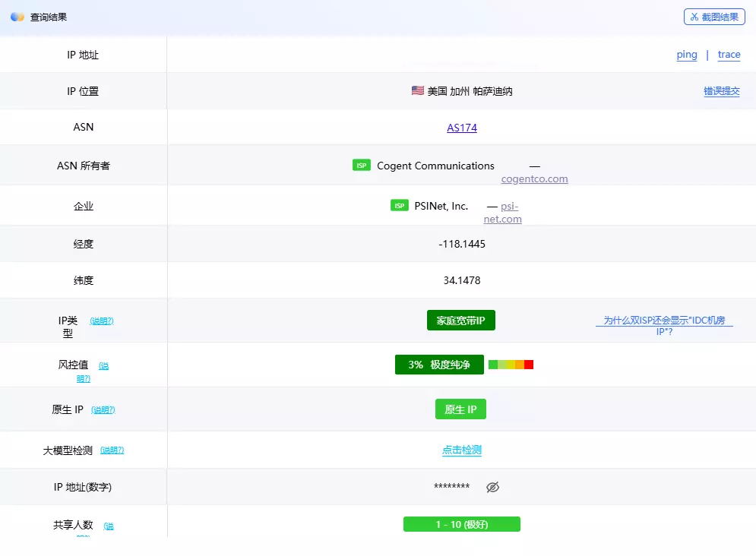This screenshot has height=556, width=756.
Task: Click ISP badge beside Cogent Communications
Action: coord(362,166)
